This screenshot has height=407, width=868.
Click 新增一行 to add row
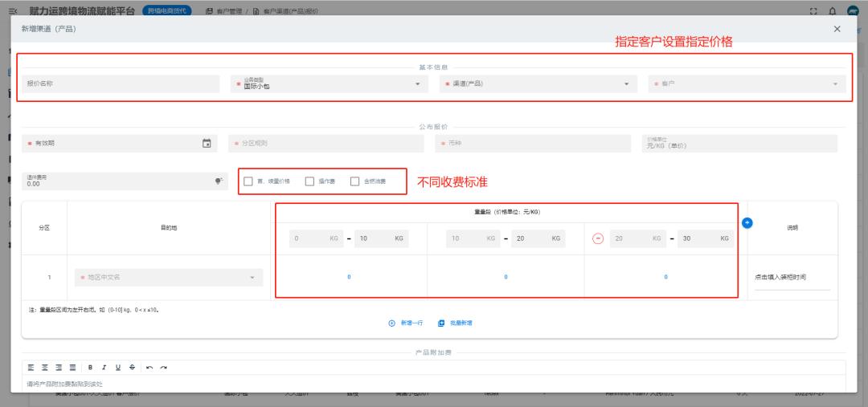(x=406, y=323)
